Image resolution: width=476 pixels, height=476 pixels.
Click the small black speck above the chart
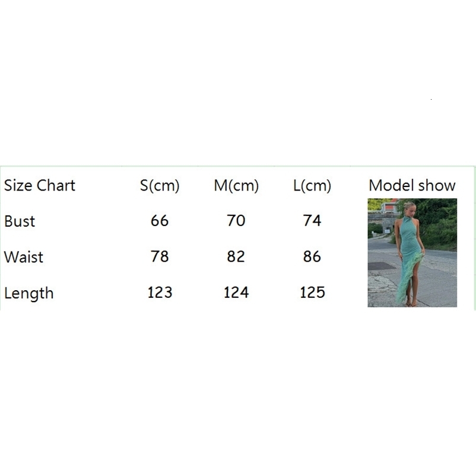pos(431,99)
